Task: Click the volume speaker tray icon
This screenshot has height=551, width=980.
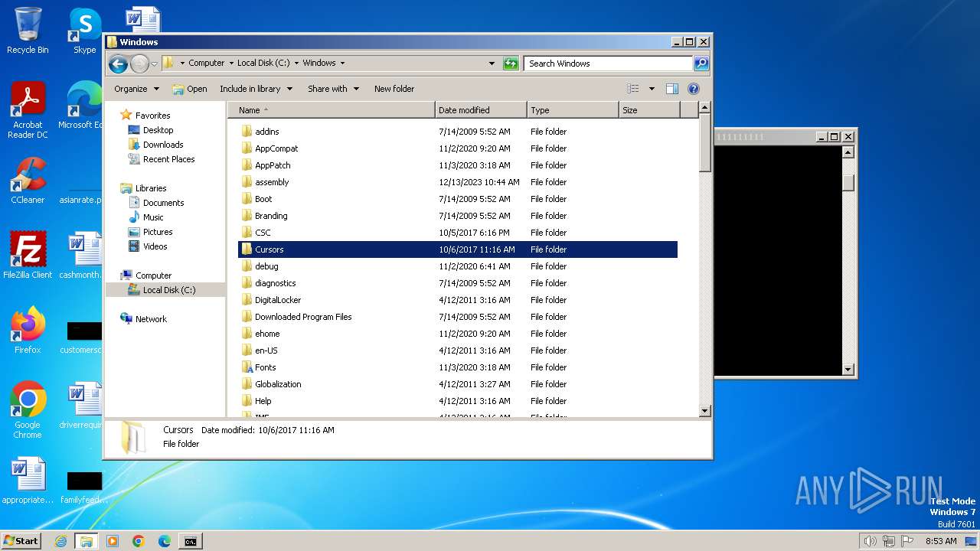Action: 870,541
